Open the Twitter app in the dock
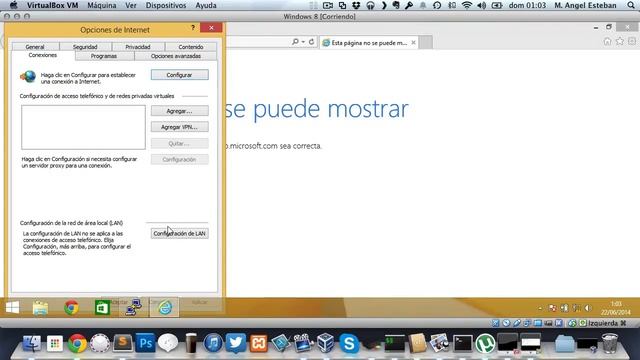 pyautogui.click(x=236, y=343)
